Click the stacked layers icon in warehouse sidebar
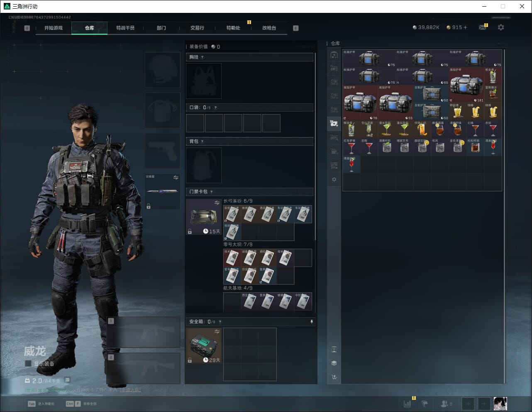 pyautogui.click(x=334, y=363)
